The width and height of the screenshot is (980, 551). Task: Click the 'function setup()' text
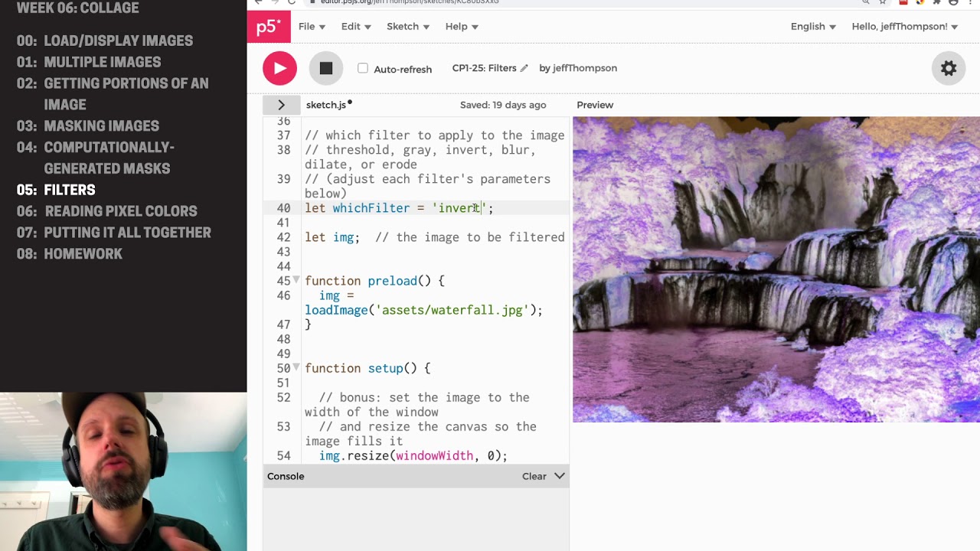tap(361, 368)
